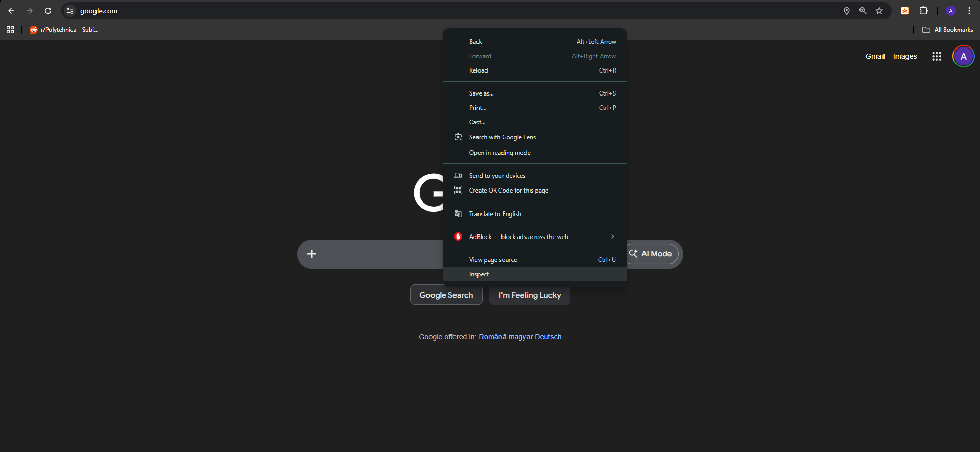Open the tab groups grid icon

[10, 30]
